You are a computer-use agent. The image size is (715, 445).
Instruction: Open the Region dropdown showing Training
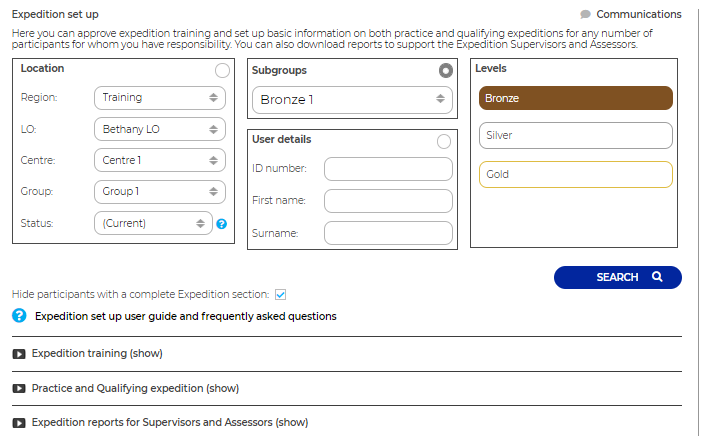tap(160, 98)
